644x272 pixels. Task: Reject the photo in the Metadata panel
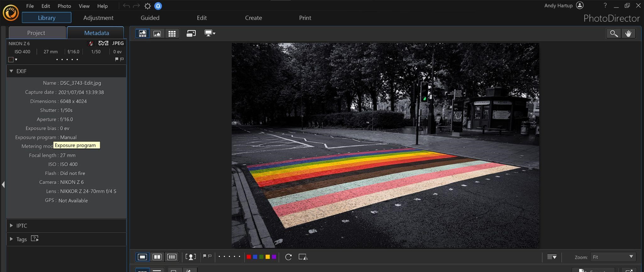pos(122,59)
